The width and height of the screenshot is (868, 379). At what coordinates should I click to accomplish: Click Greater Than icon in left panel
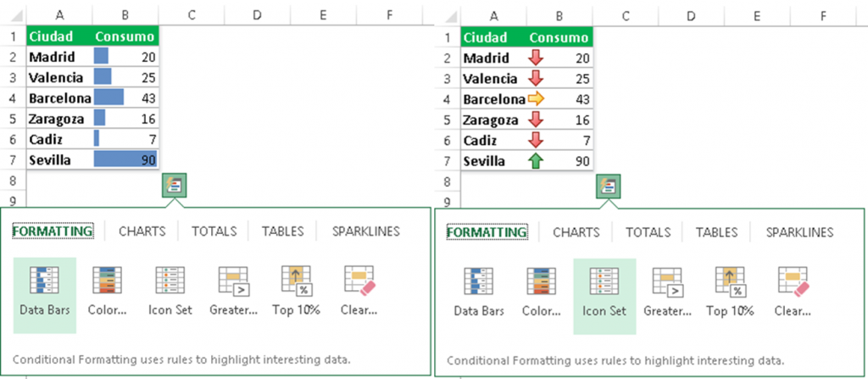(233, 295)
